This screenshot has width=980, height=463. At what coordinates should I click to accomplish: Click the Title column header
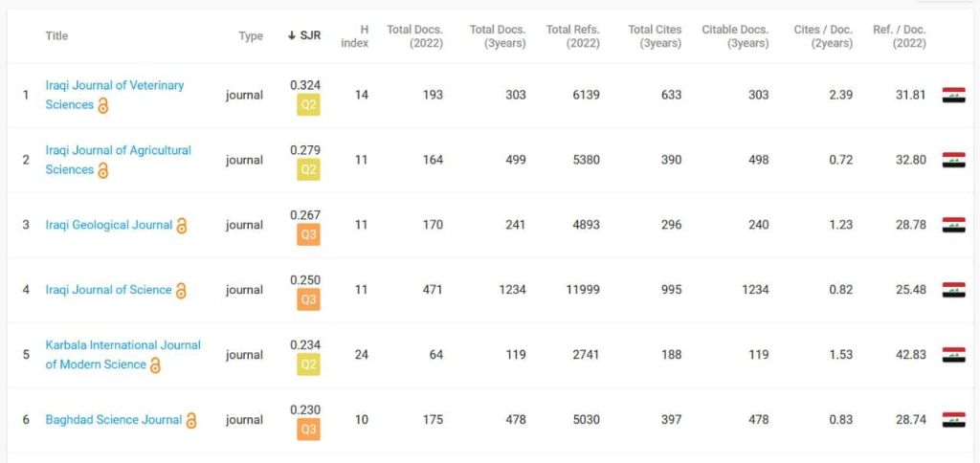click(56, 36)
